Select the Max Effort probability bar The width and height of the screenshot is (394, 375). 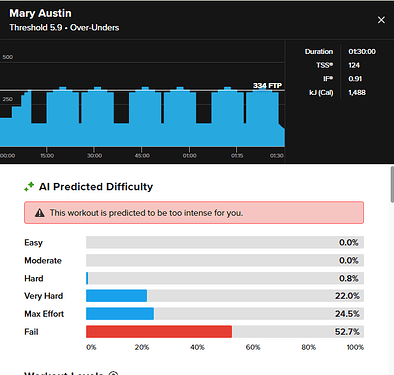point(120,314)
